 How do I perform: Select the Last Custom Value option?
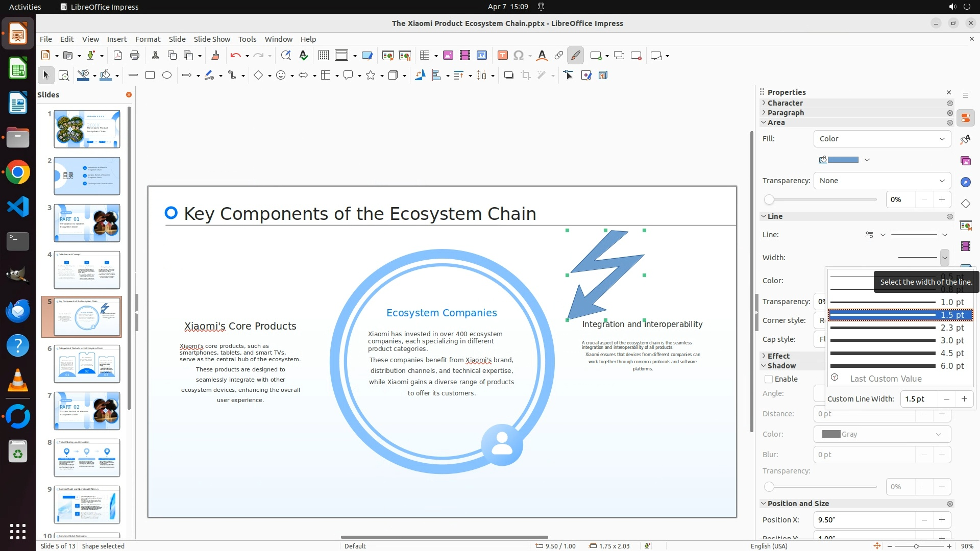(886, 379)
